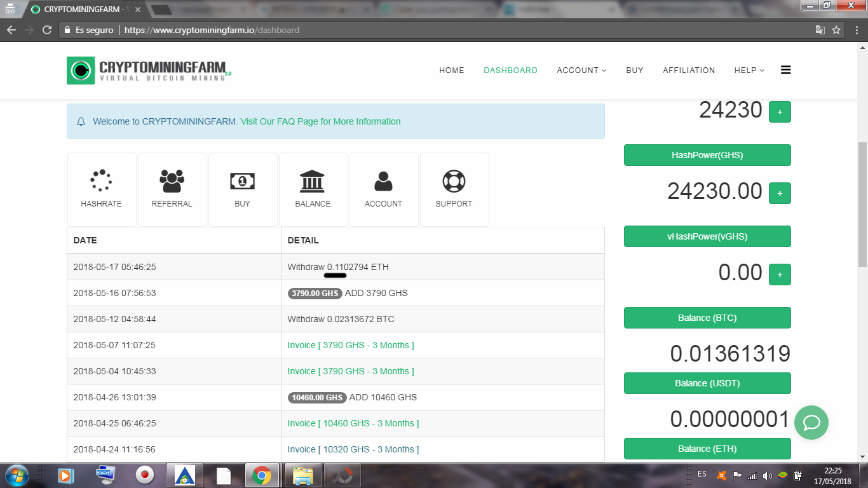Click the plus beside 0.00 vHashPower
The height and width of the screenshot is (488, 868).
(780, 274)
